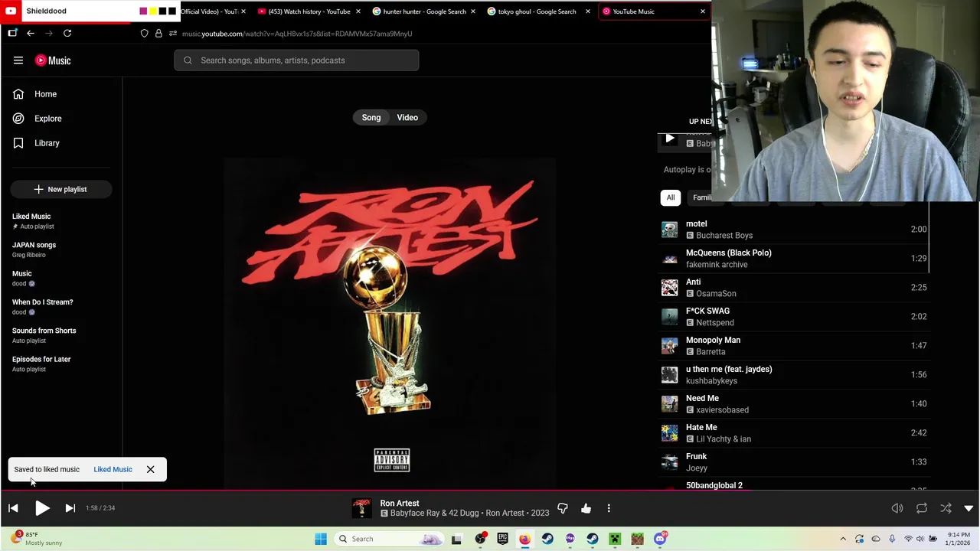Toggle repeat mode

[922, 508]
